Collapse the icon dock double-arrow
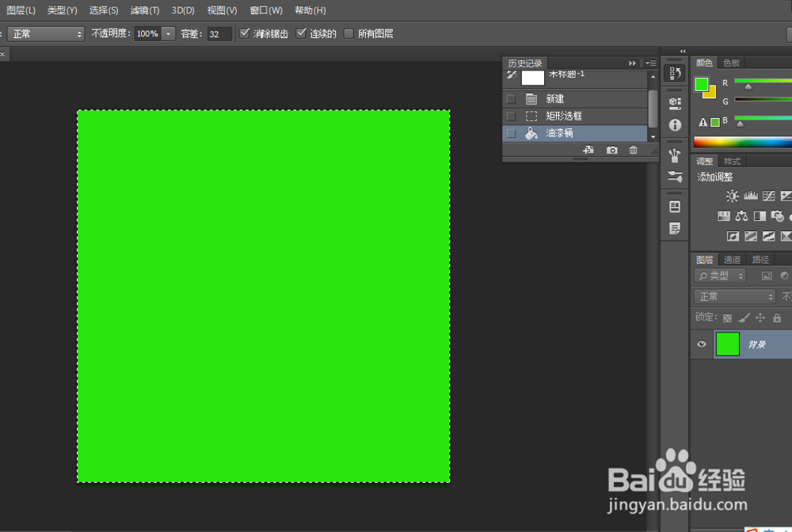Image resolution: width=792 pixels, height=532 pixels. point(683,51)
